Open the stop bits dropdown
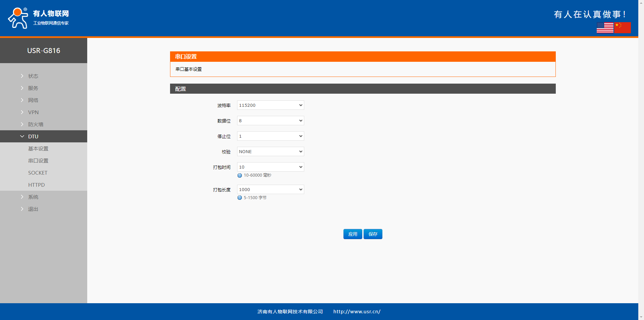This screenshot has height=320, width=644. point(270,136)
